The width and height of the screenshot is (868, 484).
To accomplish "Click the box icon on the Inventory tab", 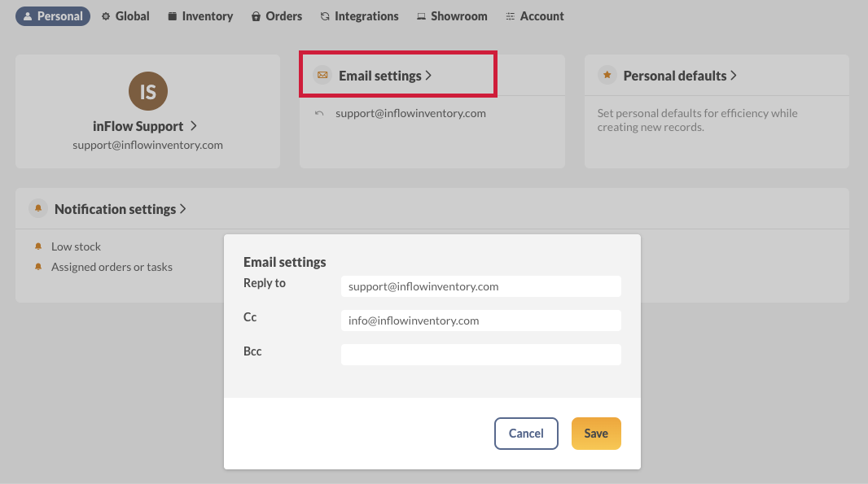I will pyautogui.click(x=173, y=15).
